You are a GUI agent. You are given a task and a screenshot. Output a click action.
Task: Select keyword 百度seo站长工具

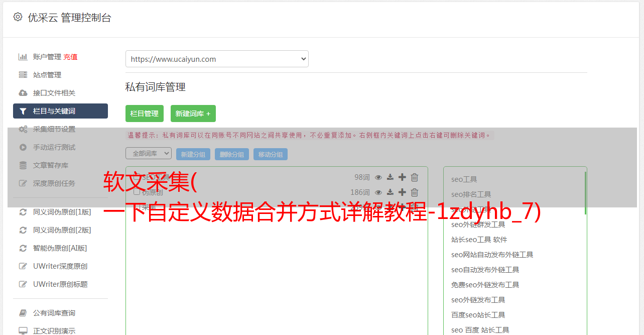tap(478, 315)
